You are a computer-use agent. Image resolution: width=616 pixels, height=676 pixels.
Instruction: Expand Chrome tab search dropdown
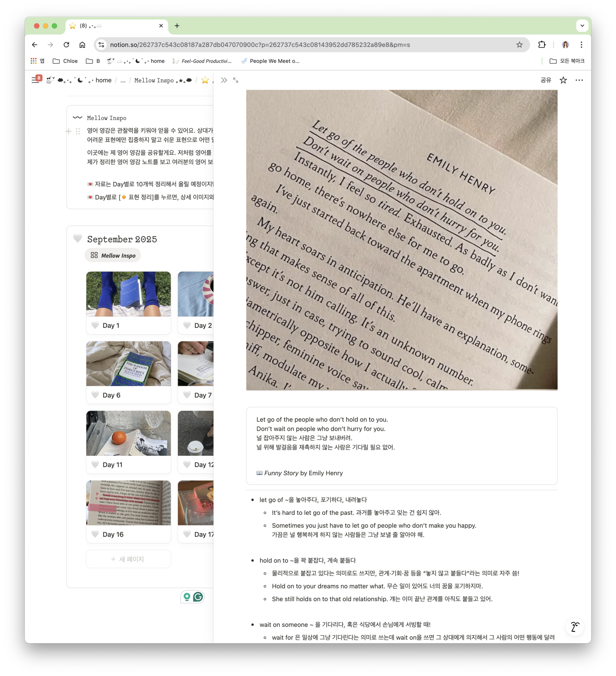(582, 25)
